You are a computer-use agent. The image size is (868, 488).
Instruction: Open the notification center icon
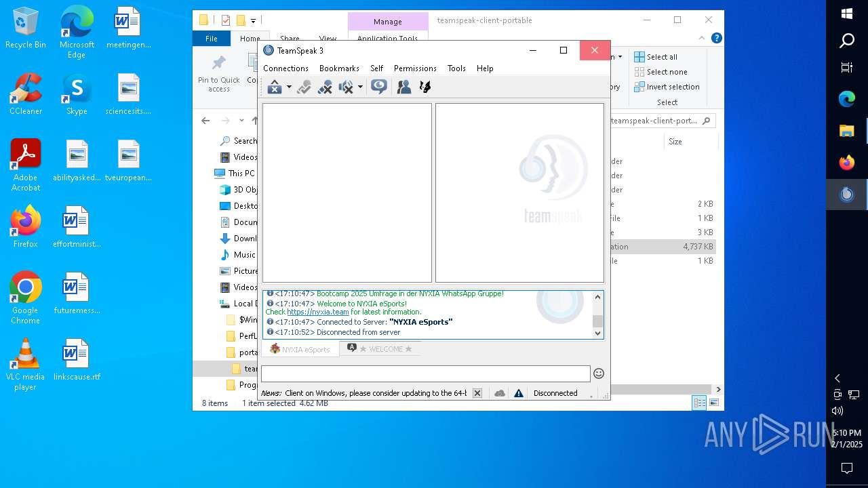[x=847, y=468]
